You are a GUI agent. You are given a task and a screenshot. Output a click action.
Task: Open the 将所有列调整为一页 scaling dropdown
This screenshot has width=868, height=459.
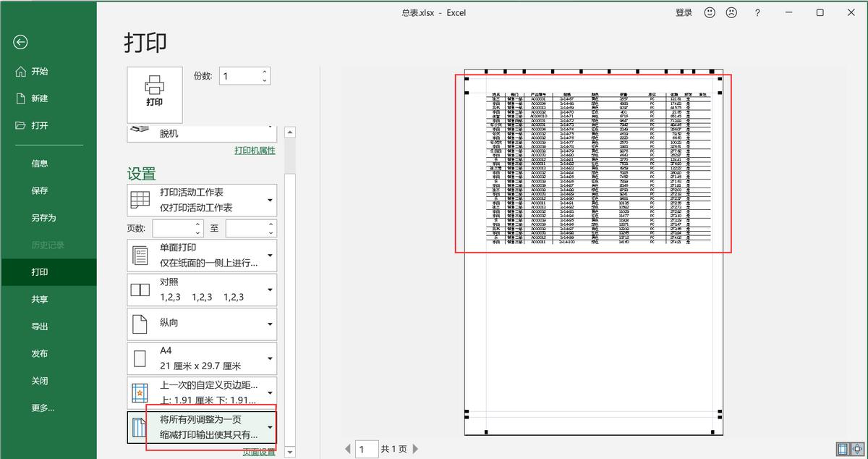click(202, 428)
